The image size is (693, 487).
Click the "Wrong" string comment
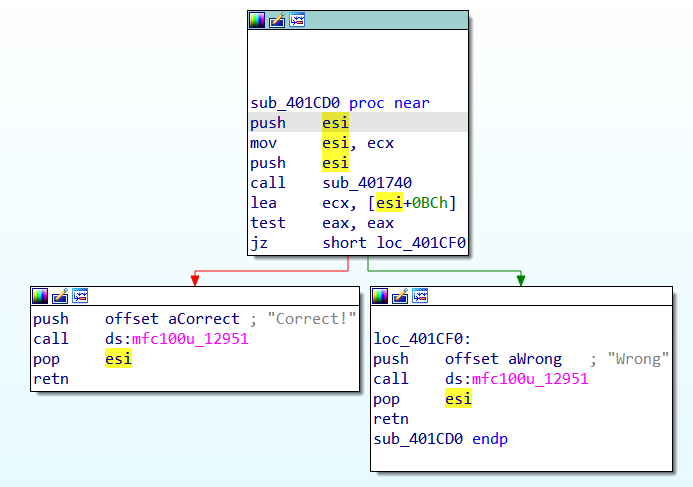[638, 359]
